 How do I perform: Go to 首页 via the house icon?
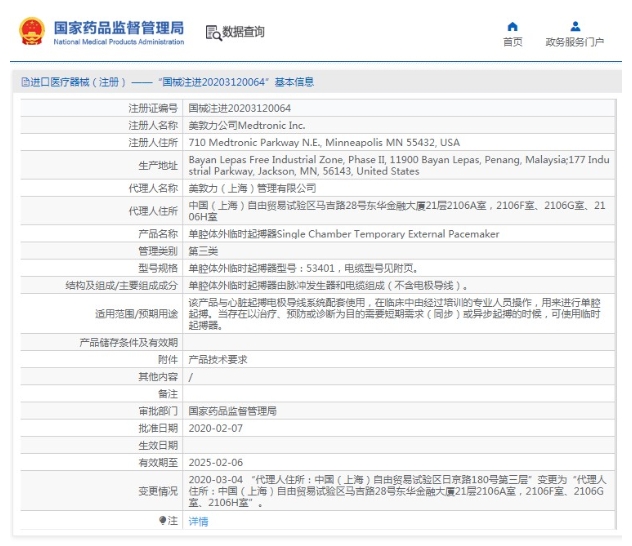pyautogui.click(x=512, y=27)
